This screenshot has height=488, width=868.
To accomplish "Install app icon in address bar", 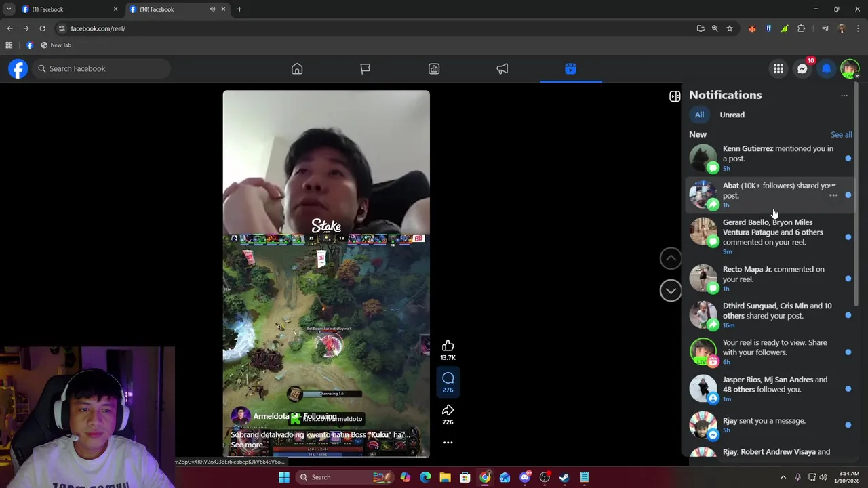I will coord(701,28).
